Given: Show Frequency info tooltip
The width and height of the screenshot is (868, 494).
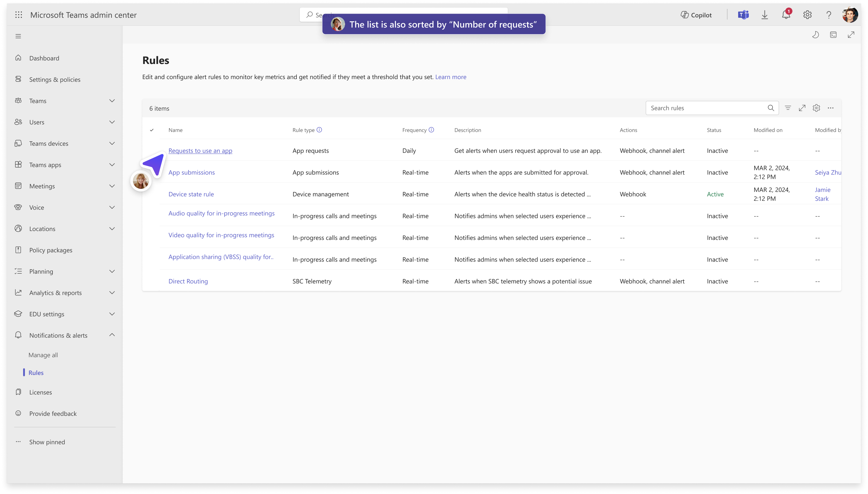Looking at the screenshot, I should pyautogui.click(x=431, y=130).
